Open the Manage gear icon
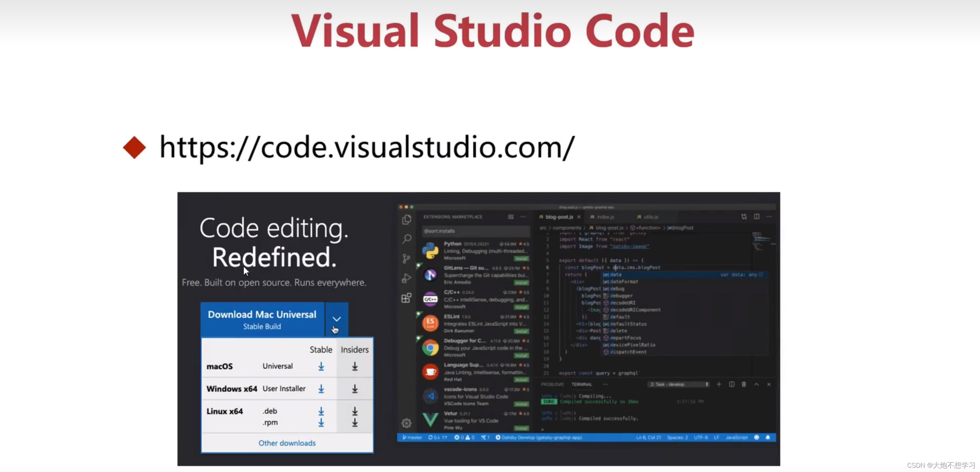 [406, 423]
